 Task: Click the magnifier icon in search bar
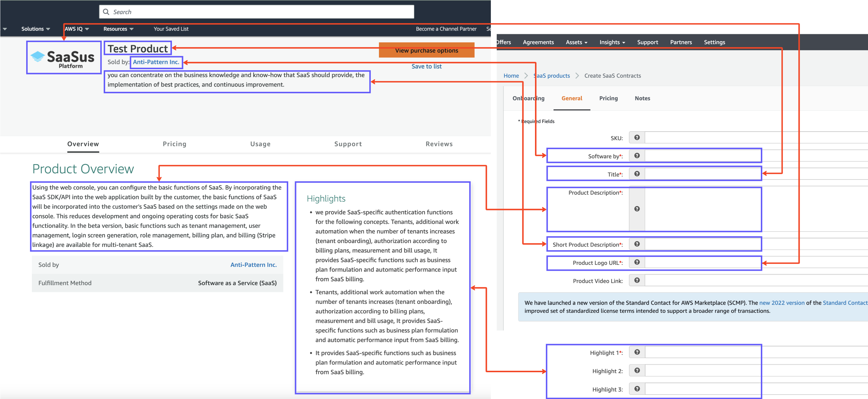pyautogui.click(x=106, y=12)
